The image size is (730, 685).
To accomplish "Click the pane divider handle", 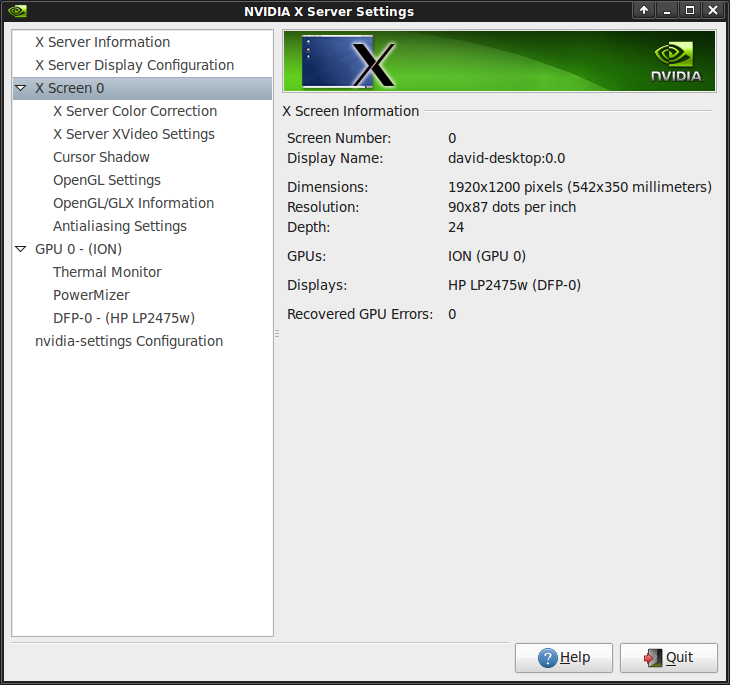I will [x=277, y=333].
